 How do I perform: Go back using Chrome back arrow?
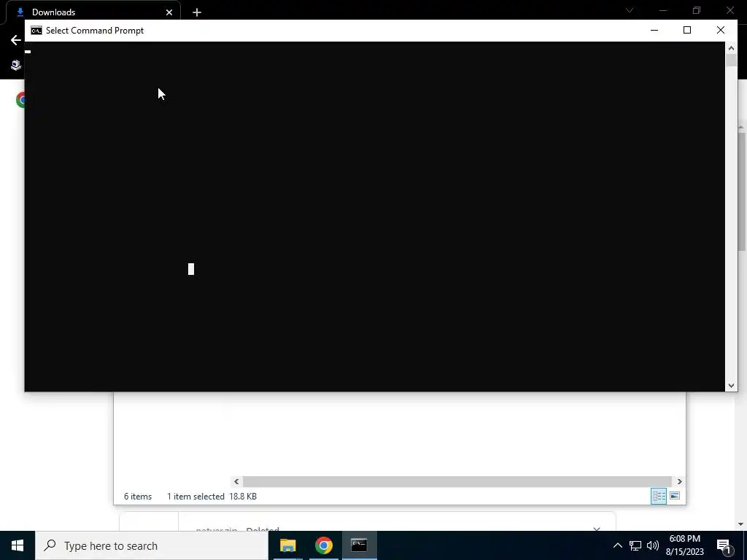[x=15, y=40]
